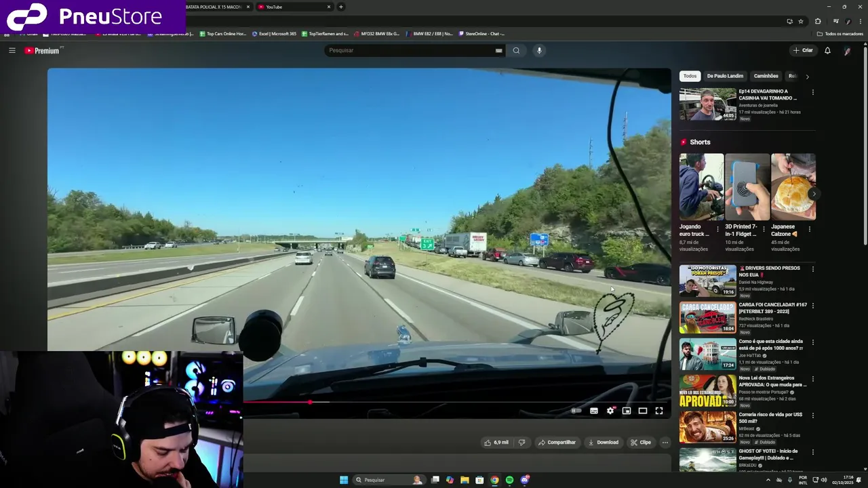Open Spotify from the taskbar
Image resolution: width=868 pixels, height=488 pixels.
click(x=509, y=480)
